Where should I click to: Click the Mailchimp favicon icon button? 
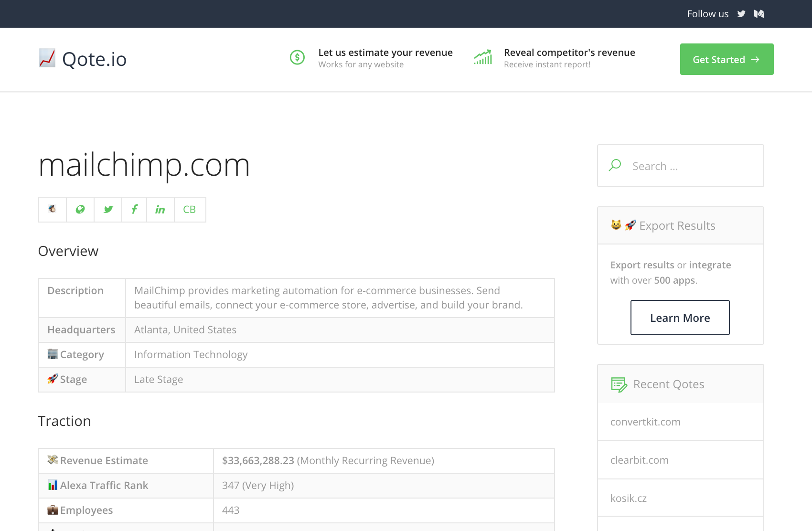[53, 209]
